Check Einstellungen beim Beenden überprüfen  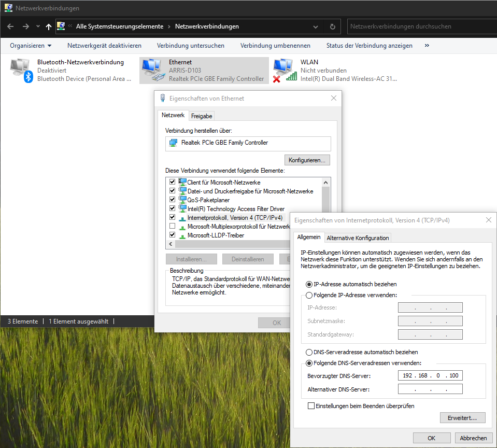tap(311, 406)
